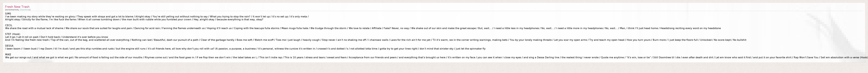Click the MIKE verse heading
The image size is (868, 73).
[x=8, y=54]
